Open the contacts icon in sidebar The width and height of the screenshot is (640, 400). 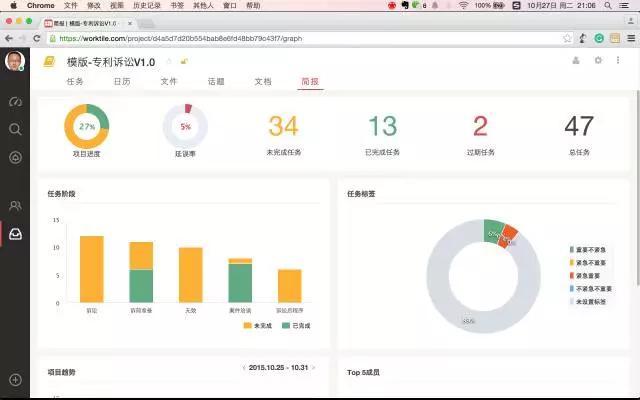[15, 206]
